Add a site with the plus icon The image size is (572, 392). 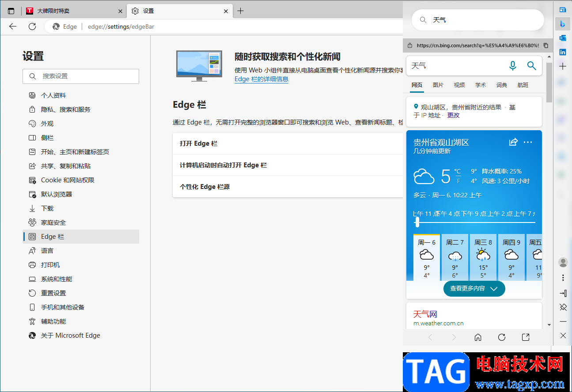[563, 66]
